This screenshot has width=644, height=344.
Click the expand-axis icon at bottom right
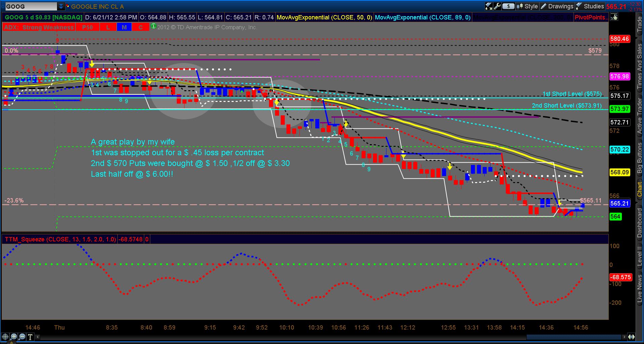pyautogui.click(x=631, y=337)
